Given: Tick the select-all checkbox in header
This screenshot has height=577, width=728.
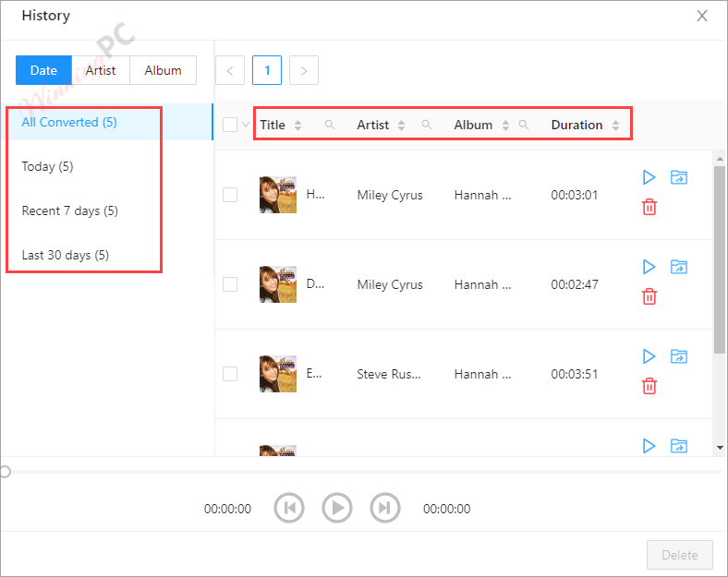Looking at the screenshot, I should [230, 125].
